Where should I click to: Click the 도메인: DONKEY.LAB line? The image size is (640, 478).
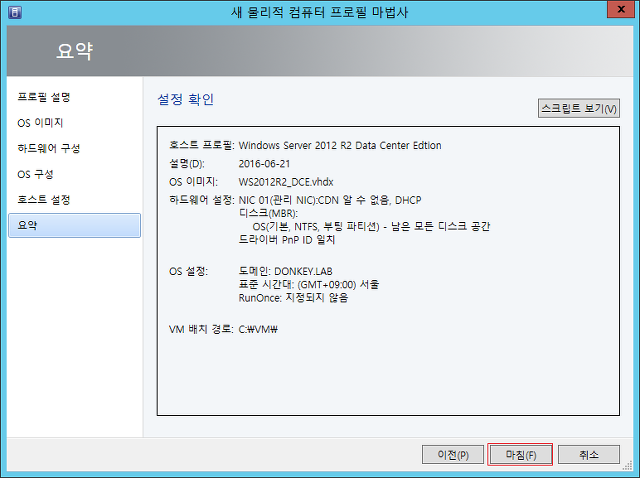coord(285,271)
